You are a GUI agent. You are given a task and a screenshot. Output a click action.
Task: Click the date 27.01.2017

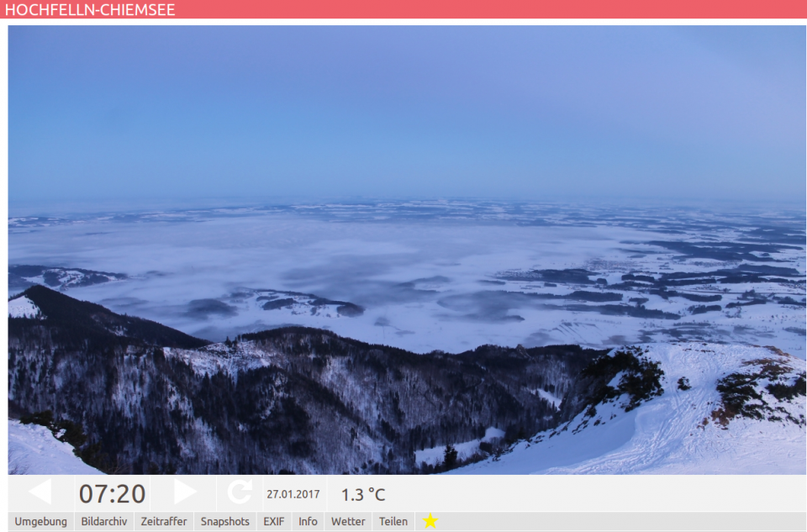click(x=293, y=494)
